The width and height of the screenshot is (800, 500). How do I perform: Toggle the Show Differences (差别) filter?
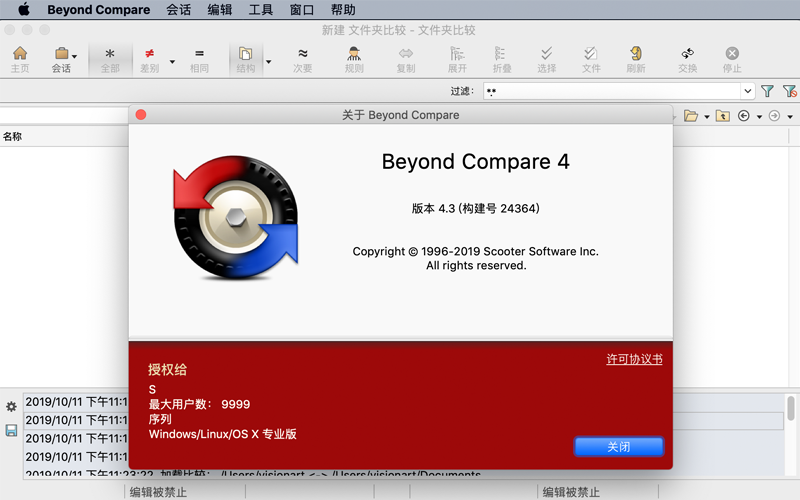click(149, 59)
